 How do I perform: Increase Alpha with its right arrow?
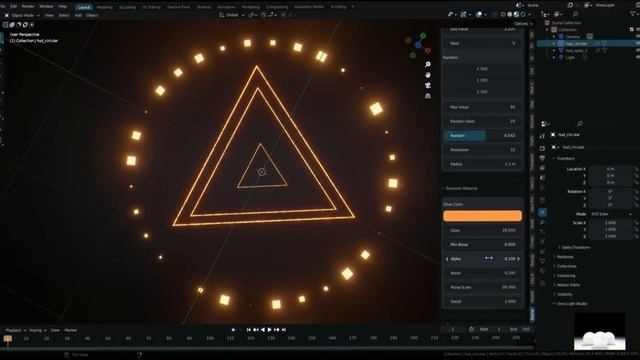coord(518,259)
